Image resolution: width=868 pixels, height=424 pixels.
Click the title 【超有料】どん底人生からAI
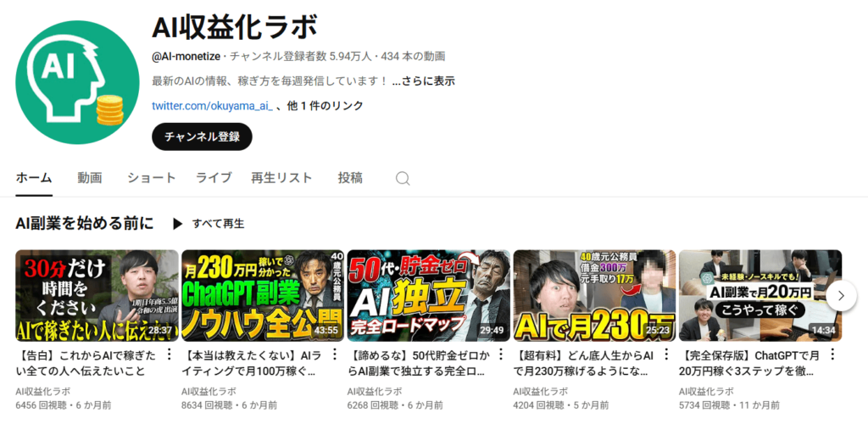point(585,363)
